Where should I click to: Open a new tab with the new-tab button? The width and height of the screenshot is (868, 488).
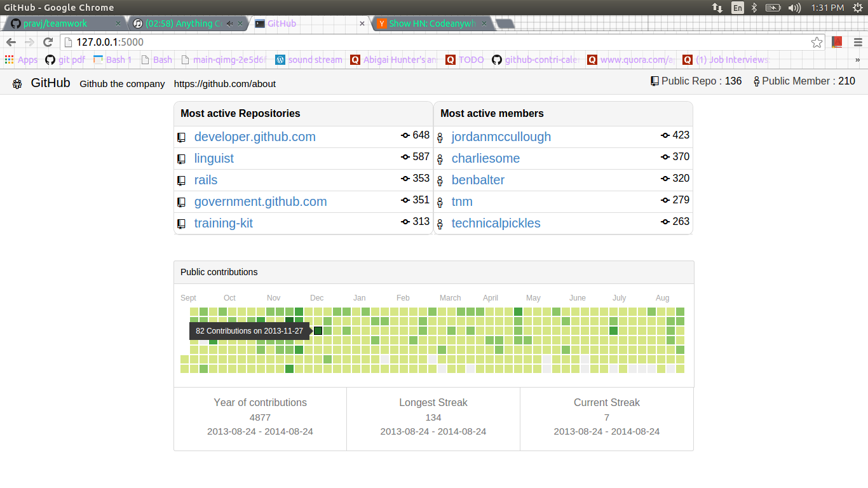pyautogui.click(x=505, y=24)
